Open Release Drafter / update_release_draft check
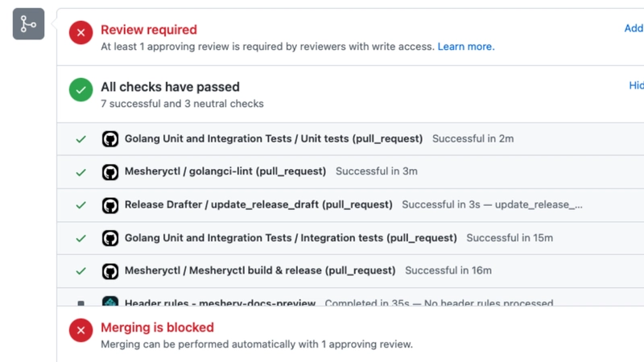 click(x=258, y=204)
